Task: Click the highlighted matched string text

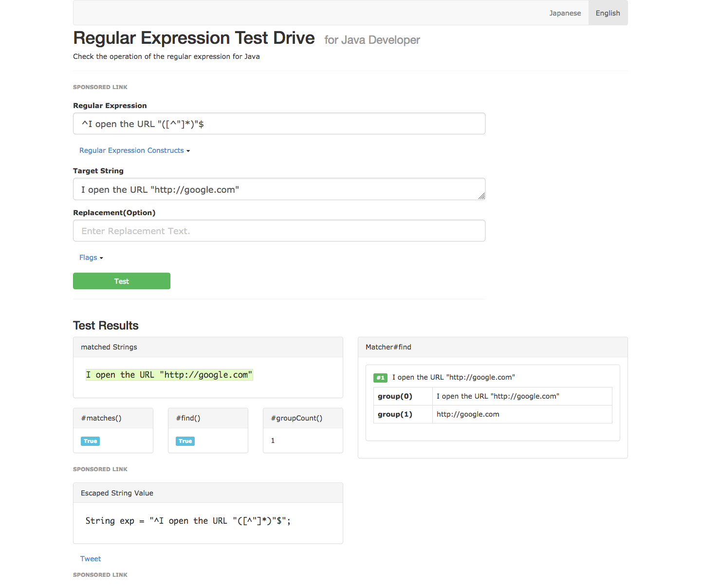Action: tap(169, 375)
